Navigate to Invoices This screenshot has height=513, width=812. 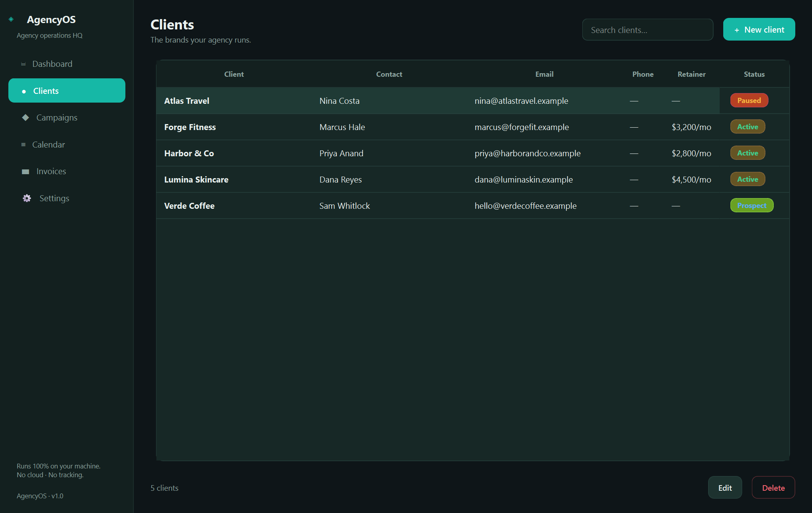click(x=67, y=171)
